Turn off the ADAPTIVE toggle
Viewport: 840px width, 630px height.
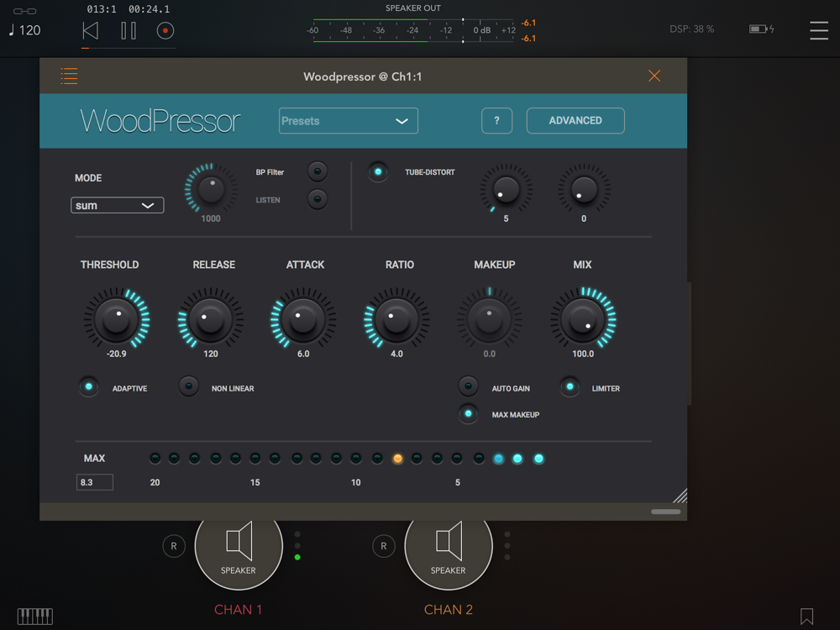pos(89,386)
